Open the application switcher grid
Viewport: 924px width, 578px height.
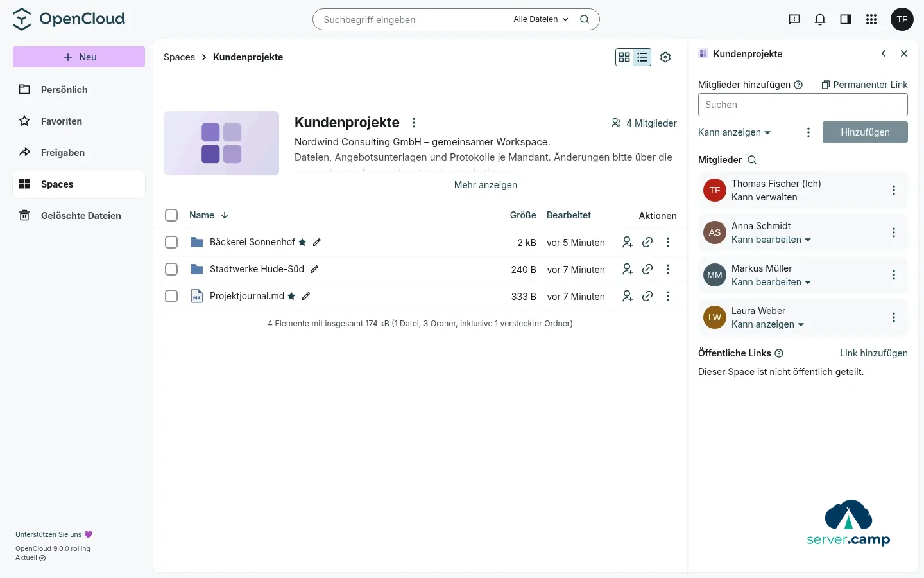point(871,19)
